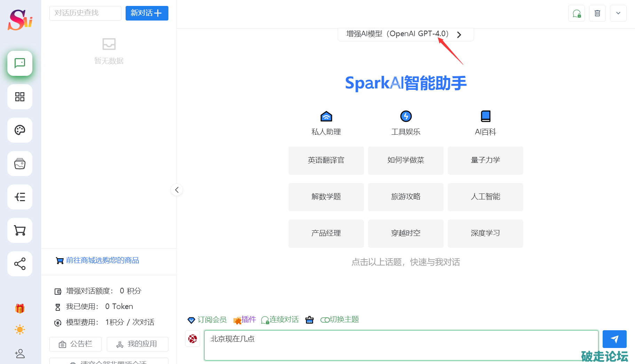Click the 新对话 new chat button
The height and width of the screenshot is (364, 635).
pos(146,13)
